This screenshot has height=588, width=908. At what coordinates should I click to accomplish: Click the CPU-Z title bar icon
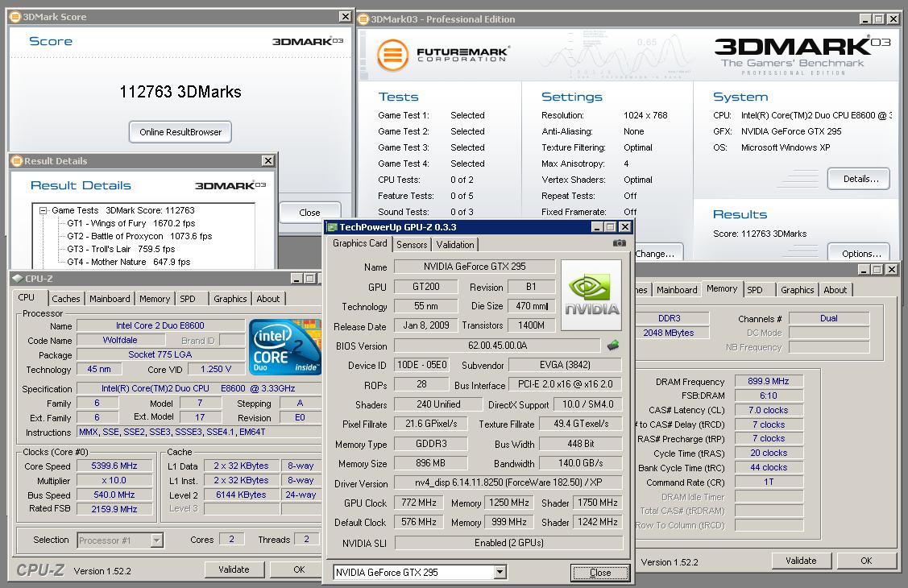tap(18, 279)
